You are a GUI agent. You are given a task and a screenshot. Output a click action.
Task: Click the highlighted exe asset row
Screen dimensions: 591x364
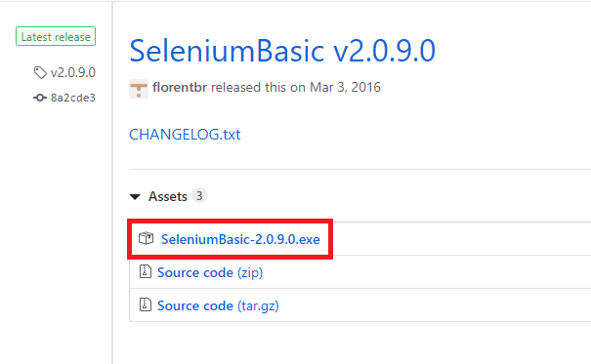(x=230, y=239)
